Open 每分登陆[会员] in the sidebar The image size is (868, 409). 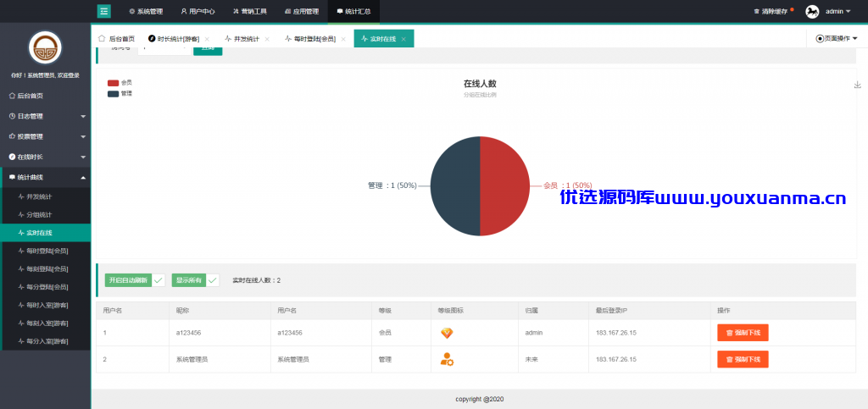click(46, 287)
